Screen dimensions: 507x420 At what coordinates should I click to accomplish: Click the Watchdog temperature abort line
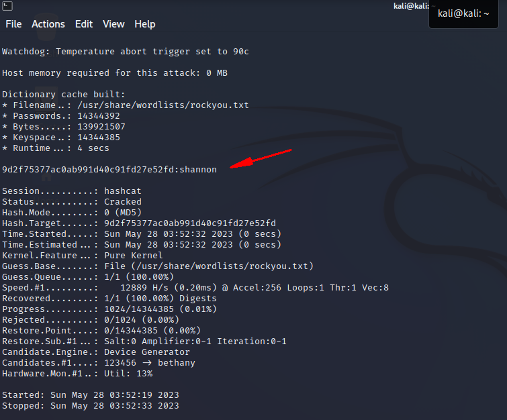coord(126,52)
